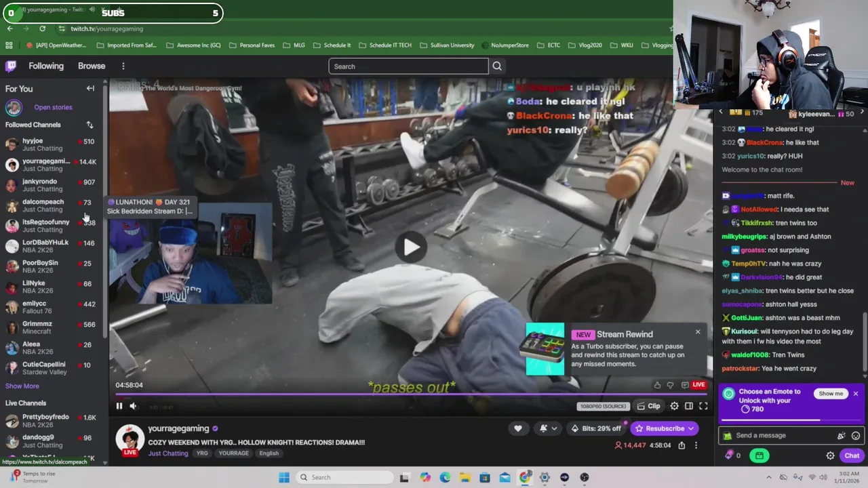
Task: Dismiss the Choose an Emote banner
Action: (x=856, y=394)
